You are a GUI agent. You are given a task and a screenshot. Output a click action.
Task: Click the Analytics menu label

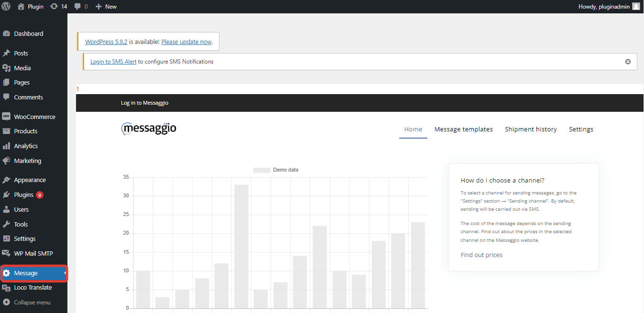coord(26,146)
